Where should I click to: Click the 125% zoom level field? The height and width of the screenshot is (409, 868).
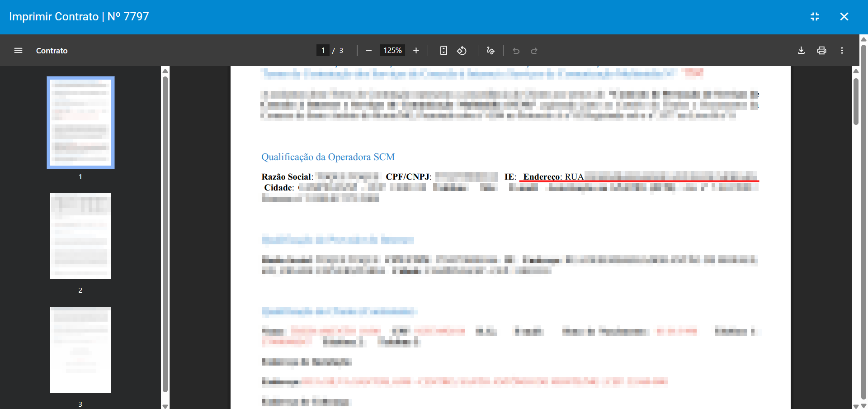point(392,51)
